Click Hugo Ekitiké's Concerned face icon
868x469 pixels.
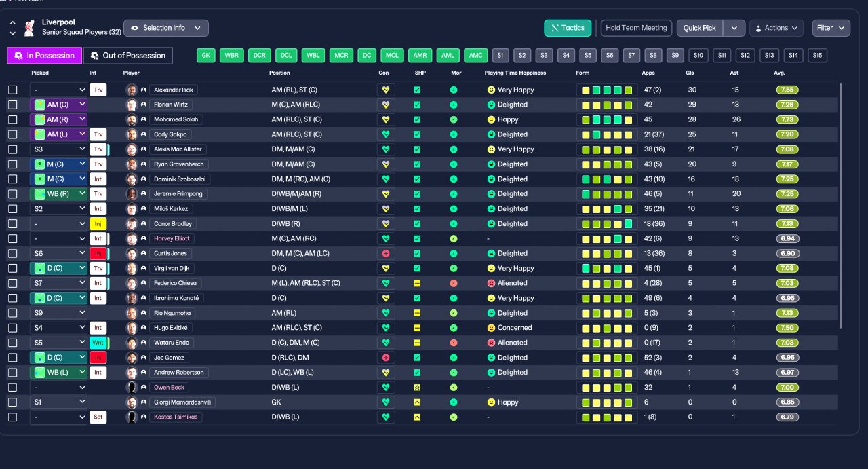coord(491,328)
